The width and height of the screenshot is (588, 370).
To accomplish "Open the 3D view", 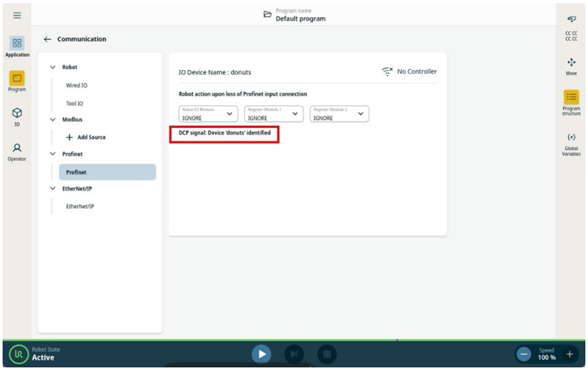I will [17, 116].
